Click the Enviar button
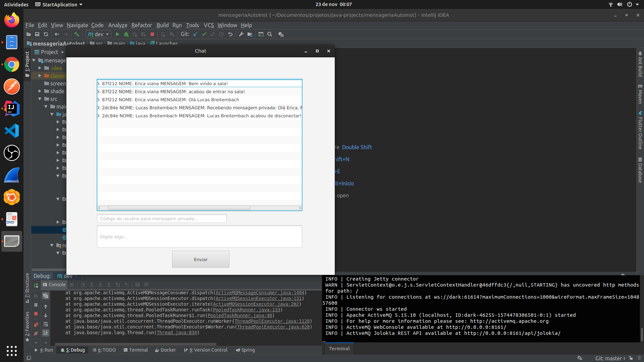This screenshot has width=644, height=362. (x=201, y=259)
